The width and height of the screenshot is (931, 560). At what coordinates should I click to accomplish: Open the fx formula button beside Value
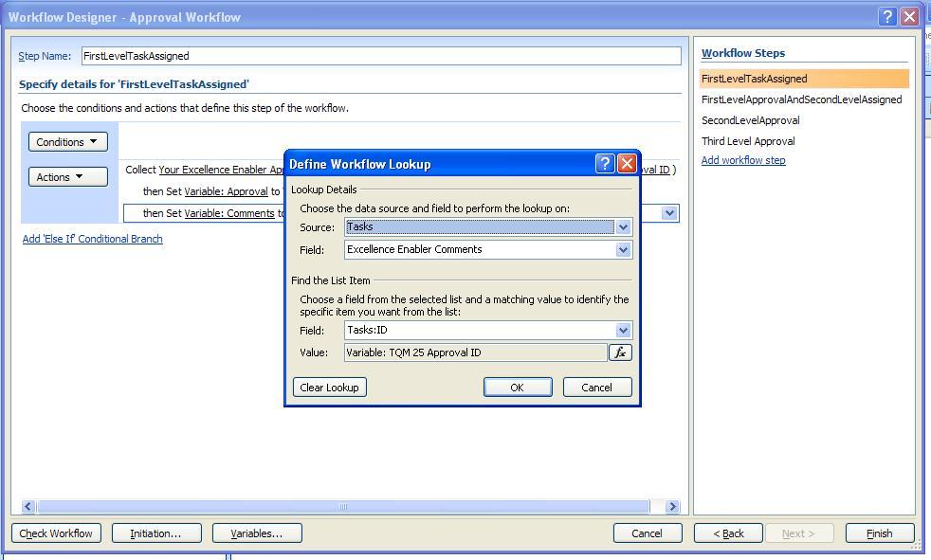click(x=620, y=352)
